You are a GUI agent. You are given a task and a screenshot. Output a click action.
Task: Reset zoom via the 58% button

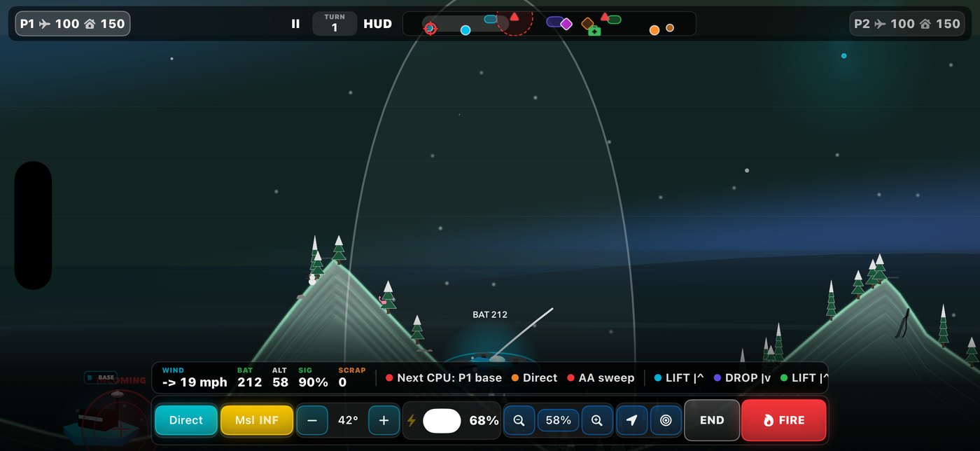click(558, 420)
